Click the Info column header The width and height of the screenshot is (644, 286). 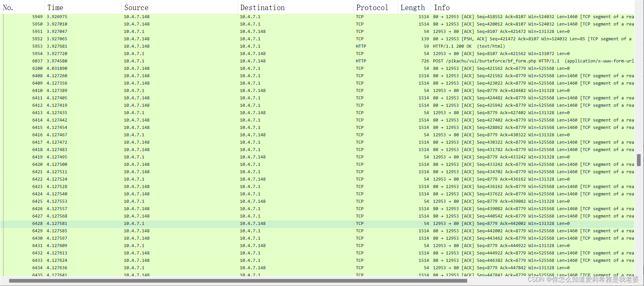[533, 7]
